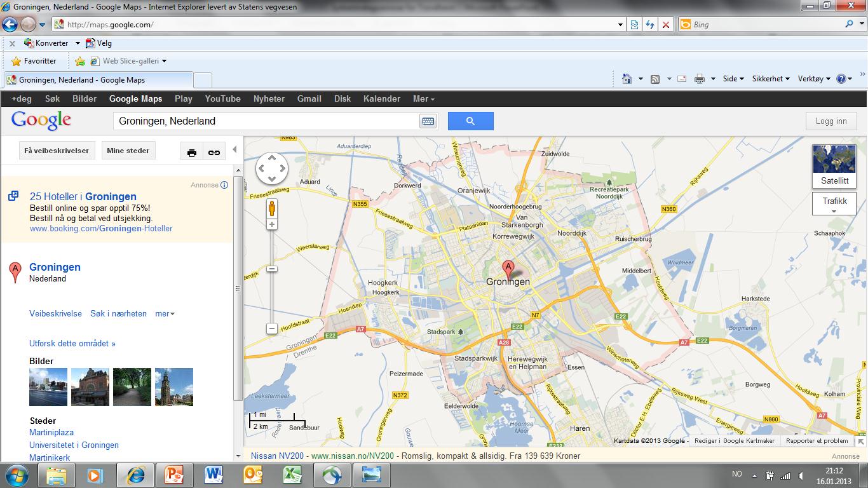Viewport: 868px width, 488px height.
Task: Select the Groningen Google Maps browser tab
Action: coord(98,80)
